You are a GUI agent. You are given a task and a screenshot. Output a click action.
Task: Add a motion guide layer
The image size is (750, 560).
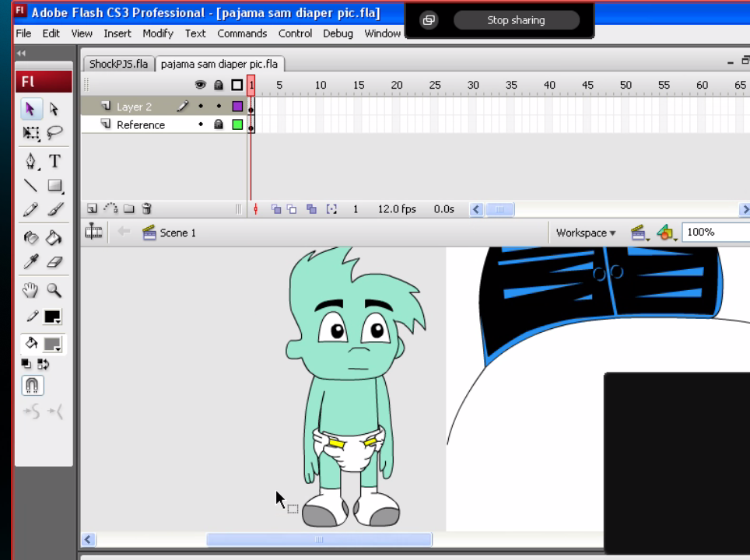(x=111, y=208)
